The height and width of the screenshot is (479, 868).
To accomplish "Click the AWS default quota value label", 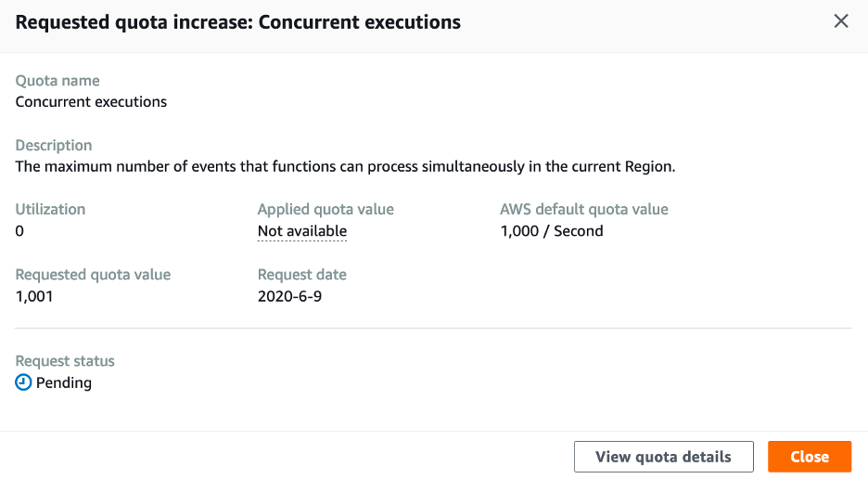I will 584,209.
